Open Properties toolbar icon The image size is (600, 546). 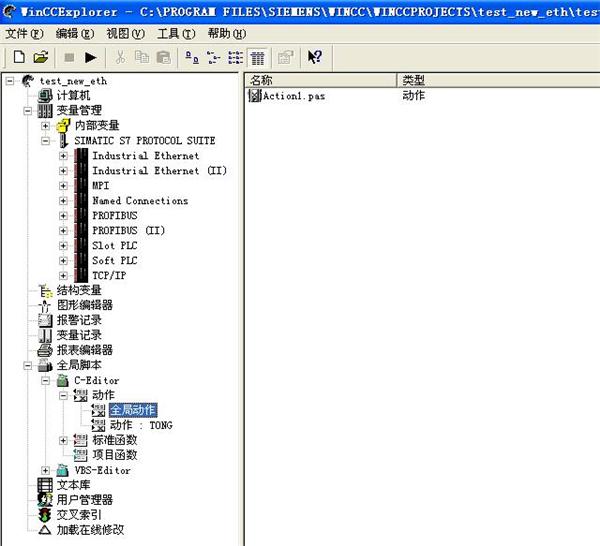[x=285, y=57]
